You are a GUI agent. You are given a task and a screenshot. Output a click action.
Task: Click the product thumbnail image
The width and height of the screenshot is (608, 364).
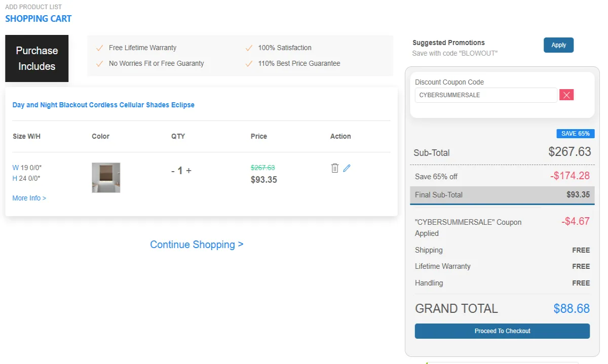106,177
